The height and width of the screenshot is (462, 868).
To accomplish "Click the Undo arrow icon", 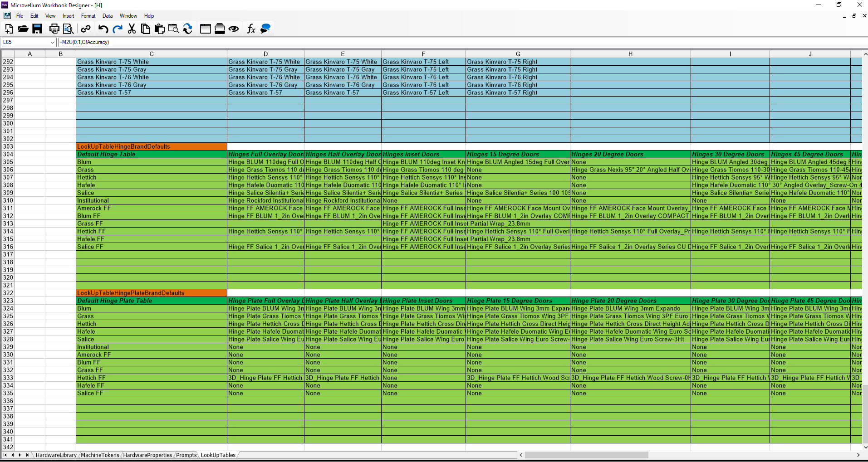I will click(x=103, y=29).
